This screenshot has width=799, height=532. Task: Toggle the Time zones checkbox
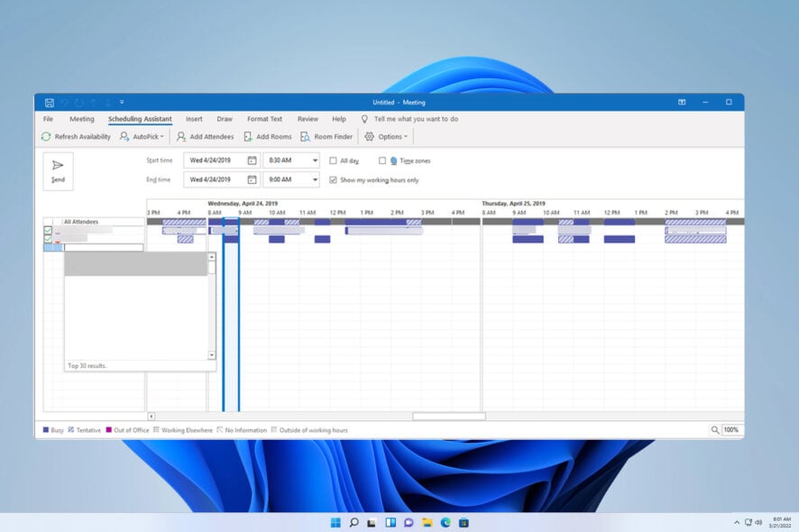click(383, 161)
